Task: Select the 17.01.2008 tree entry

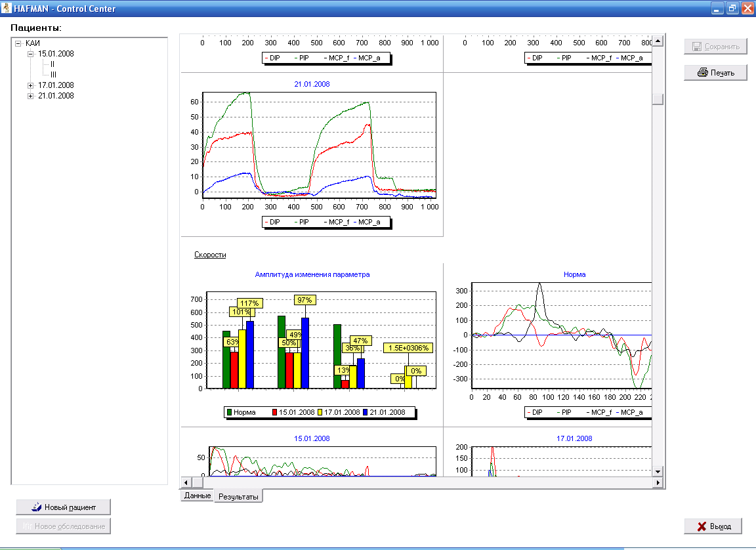Action: (56, 85)
